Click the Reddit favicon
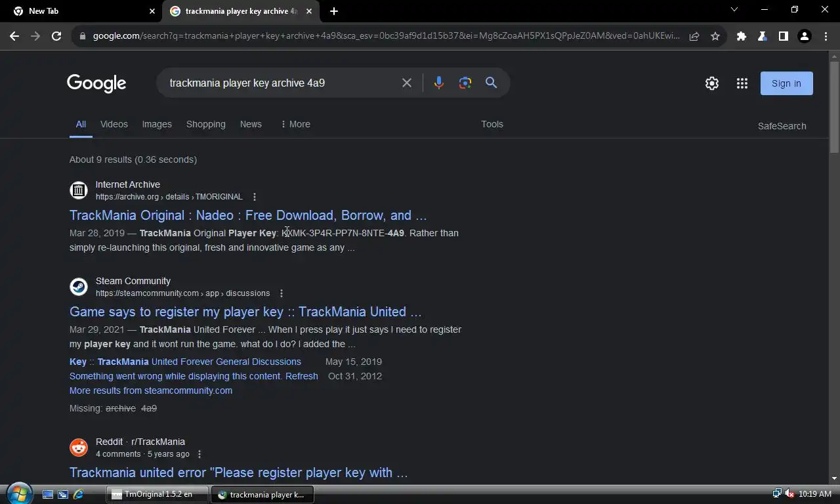The height and width of the screenshot is (504, 840). coord(79,448)
